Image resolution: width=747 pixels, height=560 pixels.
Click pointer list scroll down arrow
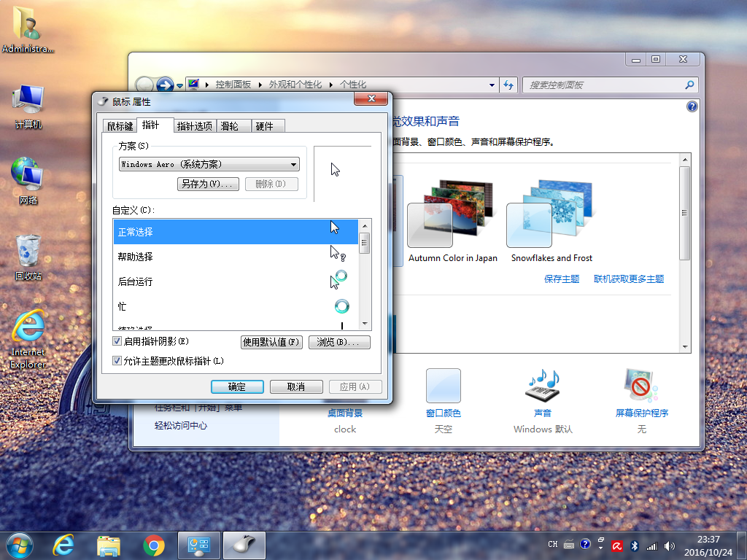(x=365, y=324)
